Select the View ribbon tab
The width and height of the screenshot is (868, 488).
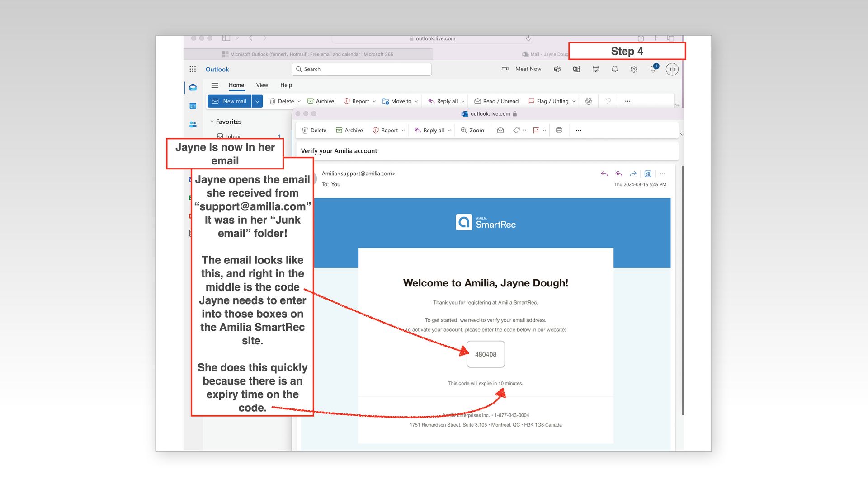(x=262, y=85)
